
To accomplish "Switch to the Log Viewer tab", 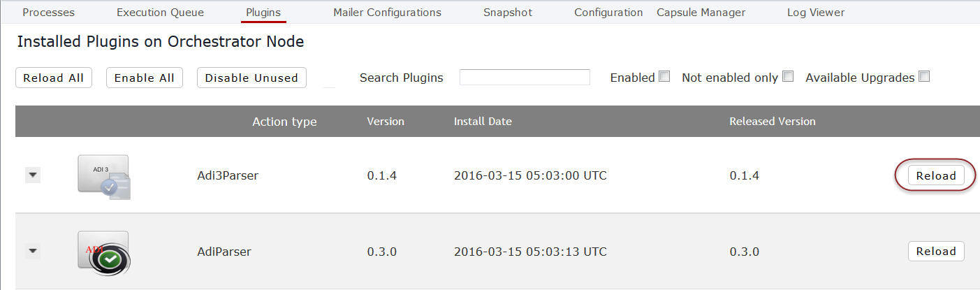I will (816, 13).
